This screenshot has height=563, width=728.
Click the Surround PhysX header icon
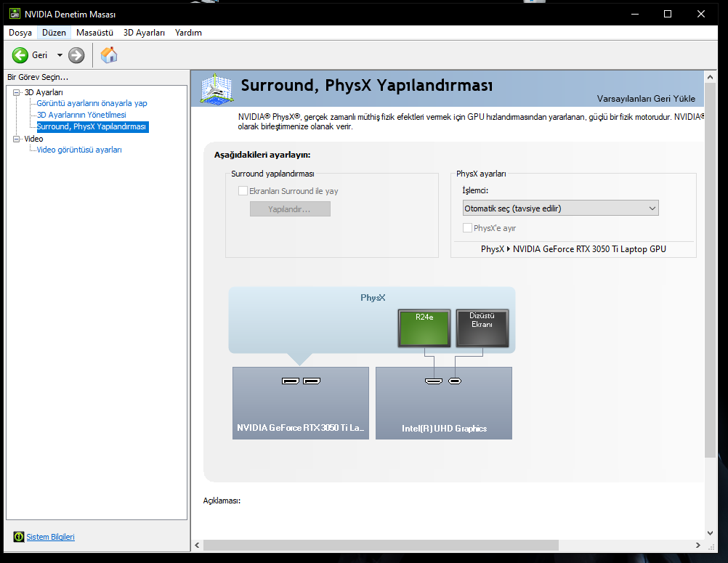point(216,88)
